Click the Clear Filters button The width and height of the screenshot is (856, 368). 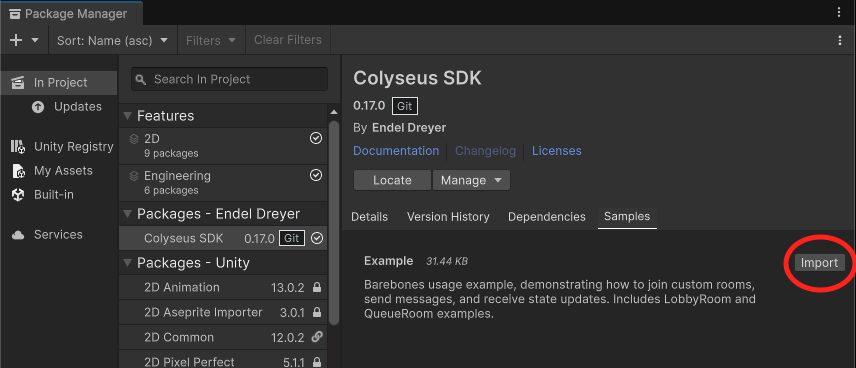(x=288, y=40)
